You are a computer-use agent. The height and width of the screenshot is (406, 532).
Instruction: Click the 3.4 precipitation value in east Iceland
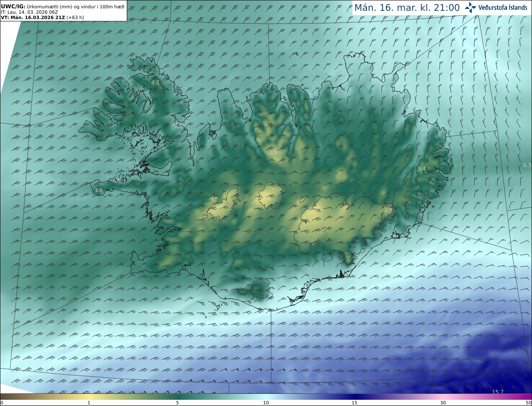(421, 169)
